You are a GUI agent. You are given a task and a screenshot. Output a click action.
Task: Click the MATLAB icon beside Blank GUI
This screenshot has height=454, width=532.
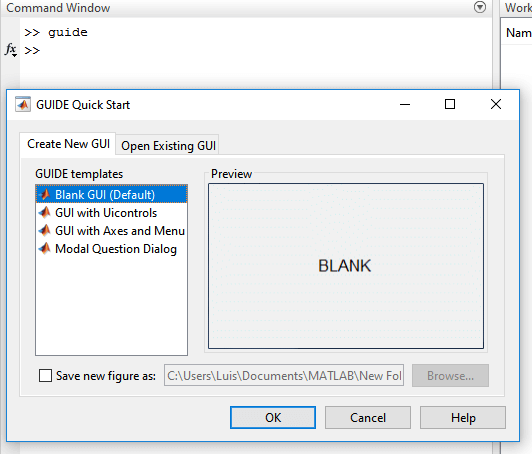coord(45,194)
